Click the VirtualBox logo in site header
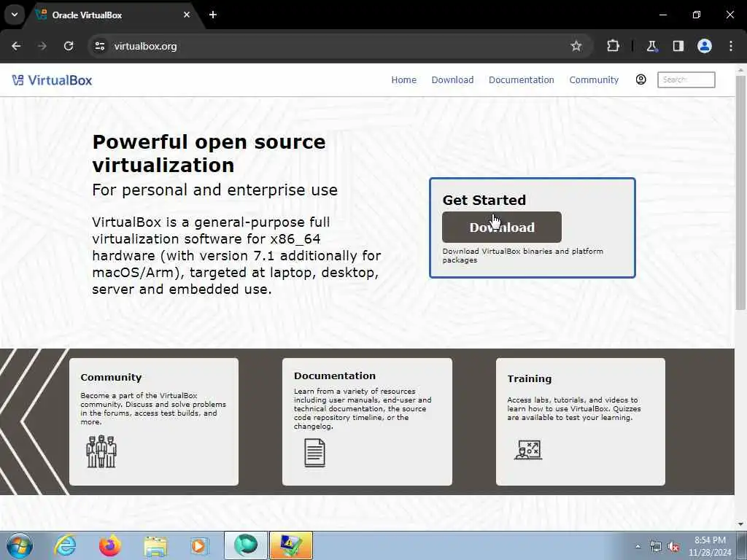 (52, 80)
